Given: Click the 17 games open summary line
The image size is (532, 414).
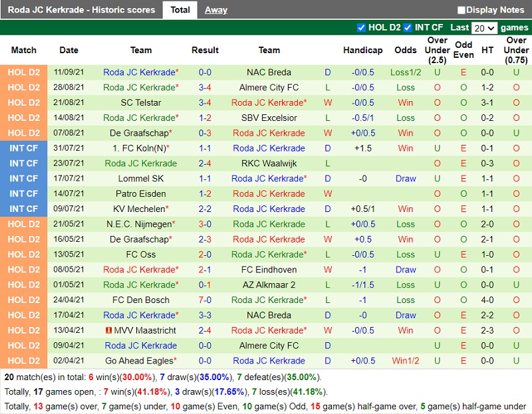Looking at the screenshot, I should tap(166, 392).
